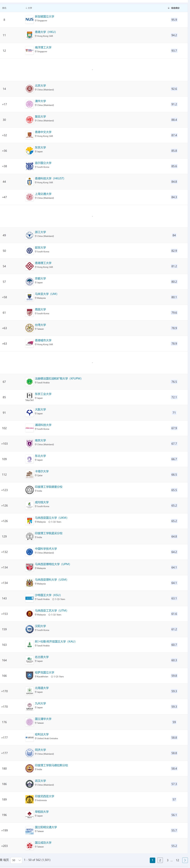Click the Nagoya University logo

point(29,660)
